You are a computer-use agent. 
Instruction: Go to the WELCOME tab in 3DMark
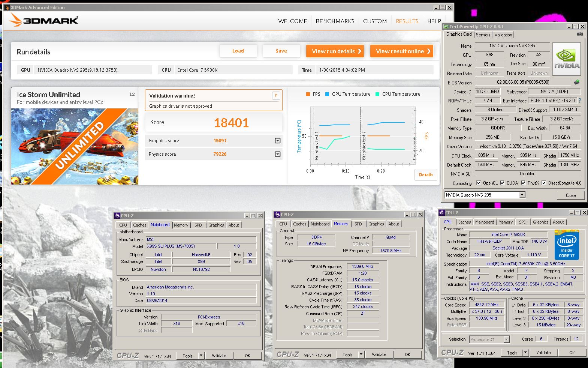293,21
